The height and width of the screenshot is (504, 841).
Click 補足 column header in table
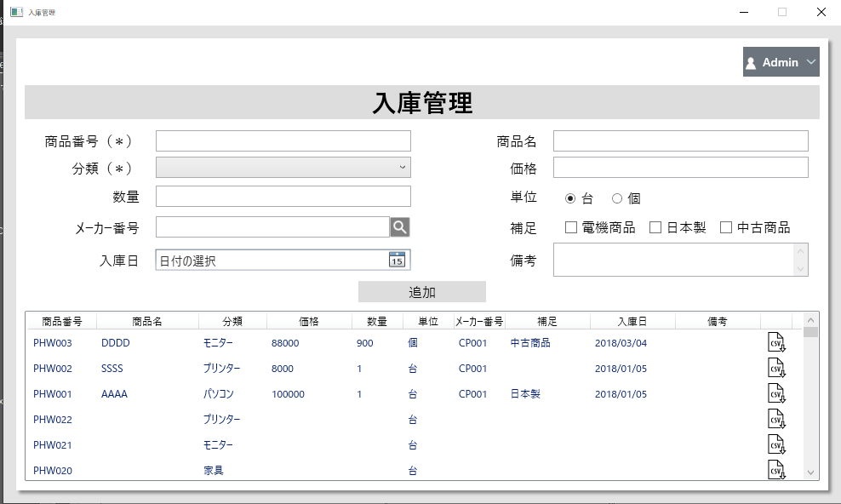pos(547,321)
